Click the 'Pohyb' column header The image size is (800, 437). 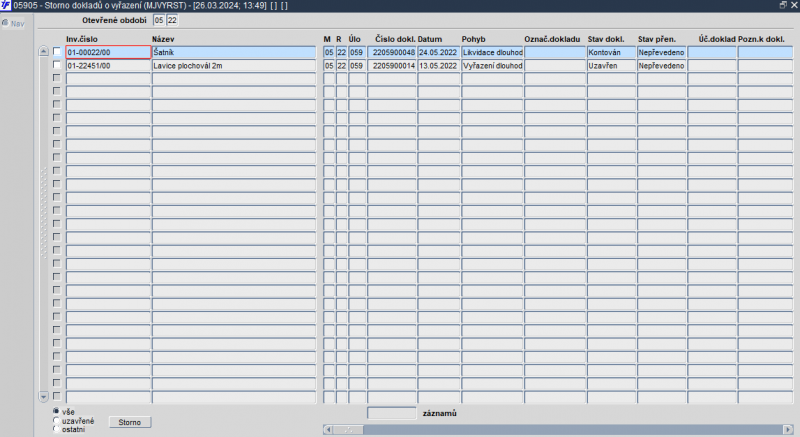click(473, 39)
